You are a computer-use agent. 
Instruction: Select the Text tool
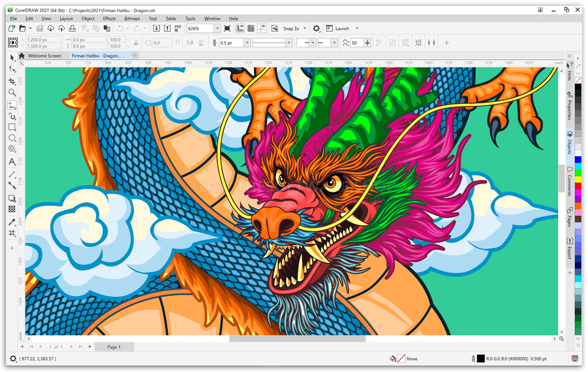(x=12, y=162)
